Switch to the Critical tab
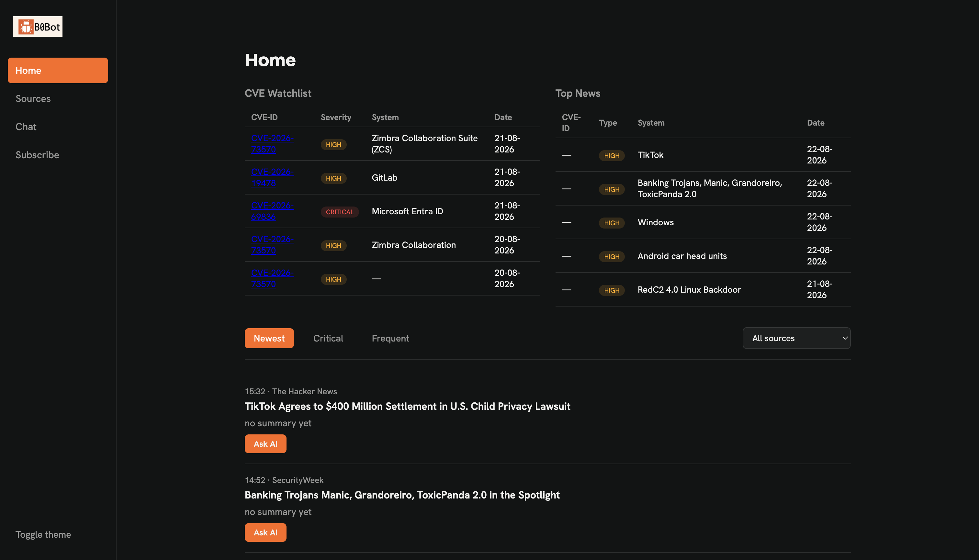The height and width of the screenshot is (560, 979). click(328, 338)
